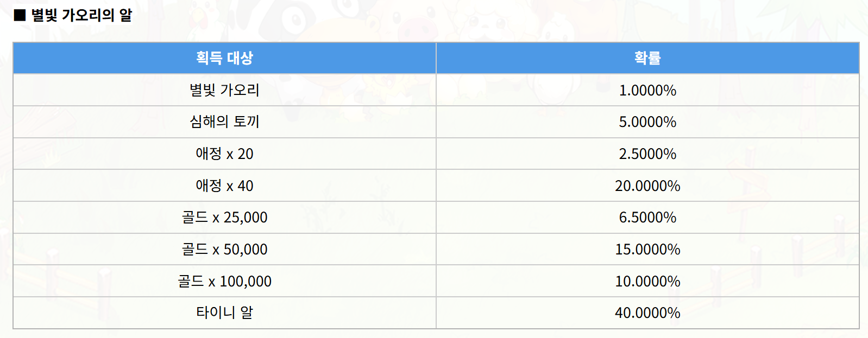Select the 애정 x 20 cell
This screenshot has width=868, height=338.
click(x=224, y=154)
